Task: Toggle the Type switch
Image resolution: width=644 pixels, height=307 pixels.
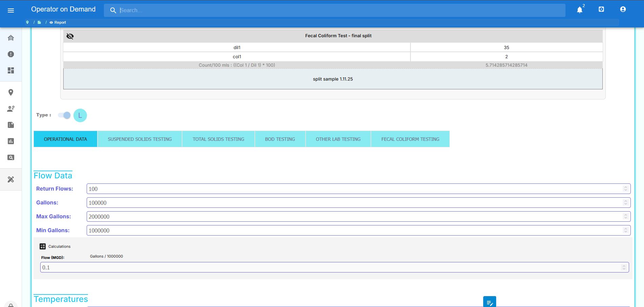Action: (64, 115)
